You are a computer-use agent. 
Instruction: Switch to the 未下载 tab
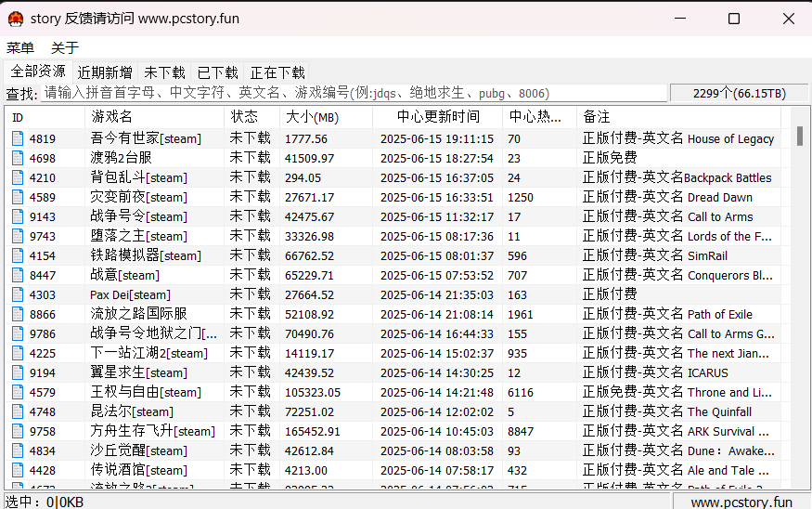164,72
